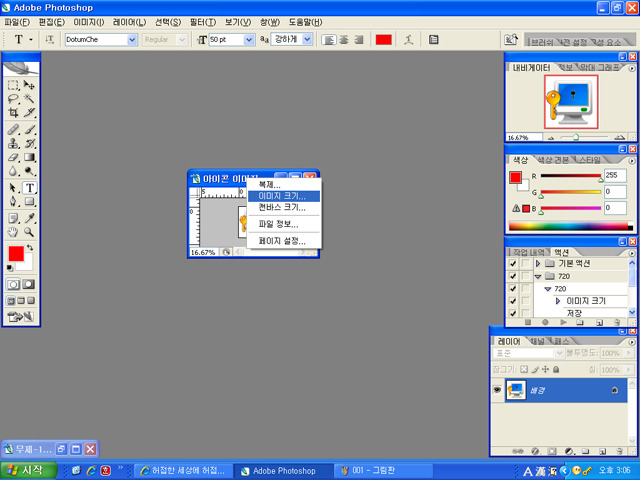Start recording an action

click(545, 322)
